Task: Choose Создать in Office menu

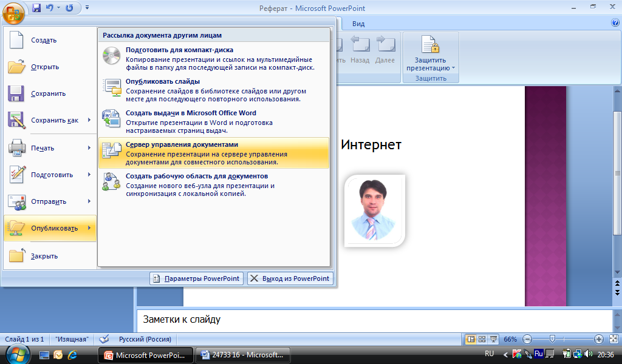Action: click(50, 40)
